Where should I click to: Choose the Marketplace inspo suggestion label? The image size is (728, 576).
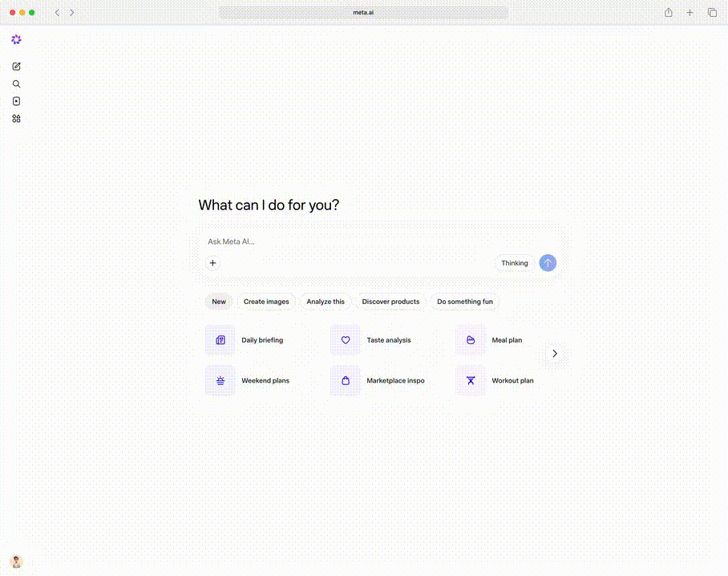coord(395,380)
